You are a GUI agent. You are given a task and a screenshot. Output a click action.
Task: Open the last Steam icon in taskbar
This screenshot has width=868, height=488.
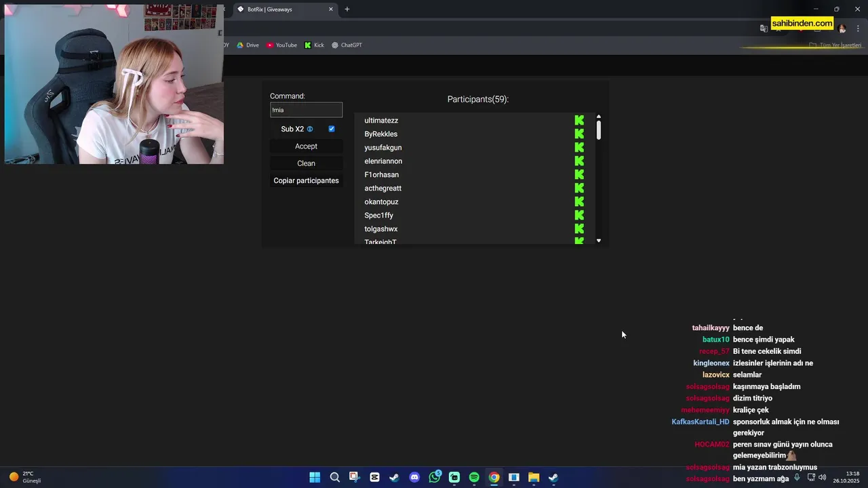click(x=553, y=477)
